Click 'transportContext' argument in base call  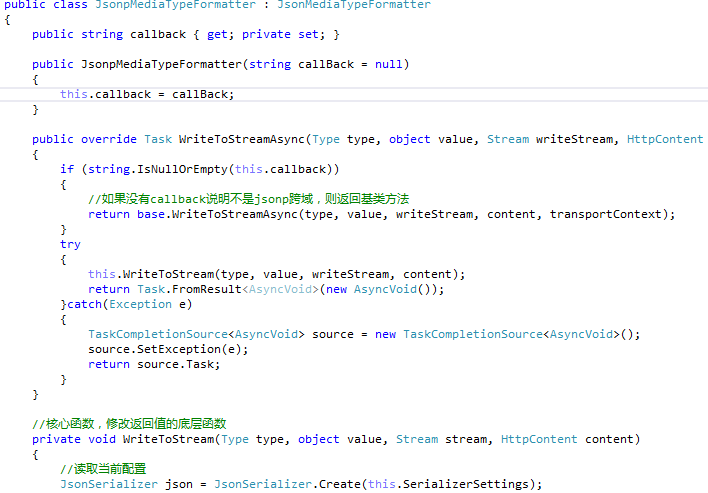click(x=606, y=214)
